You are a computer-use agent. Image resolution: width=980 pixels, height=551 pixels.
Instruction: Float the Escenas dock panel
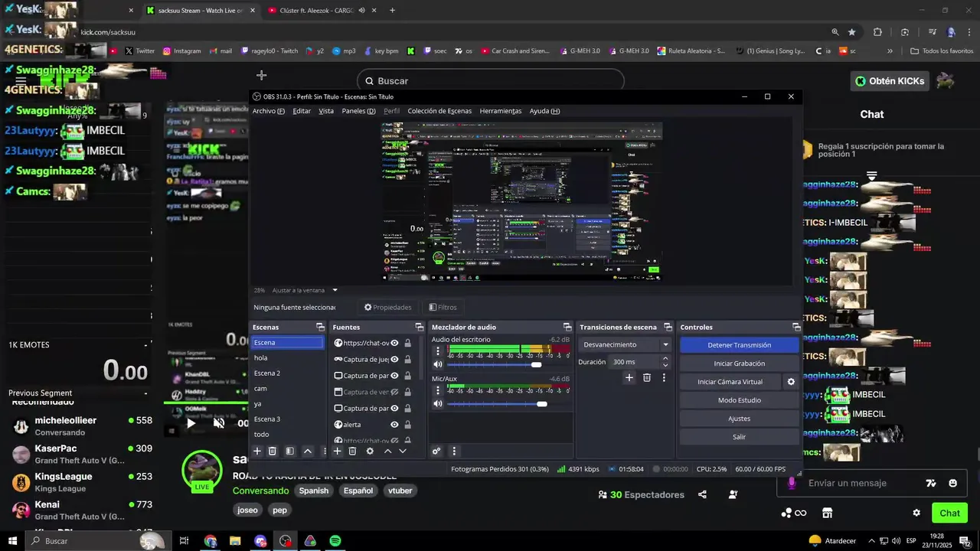(x=320, y=328)
